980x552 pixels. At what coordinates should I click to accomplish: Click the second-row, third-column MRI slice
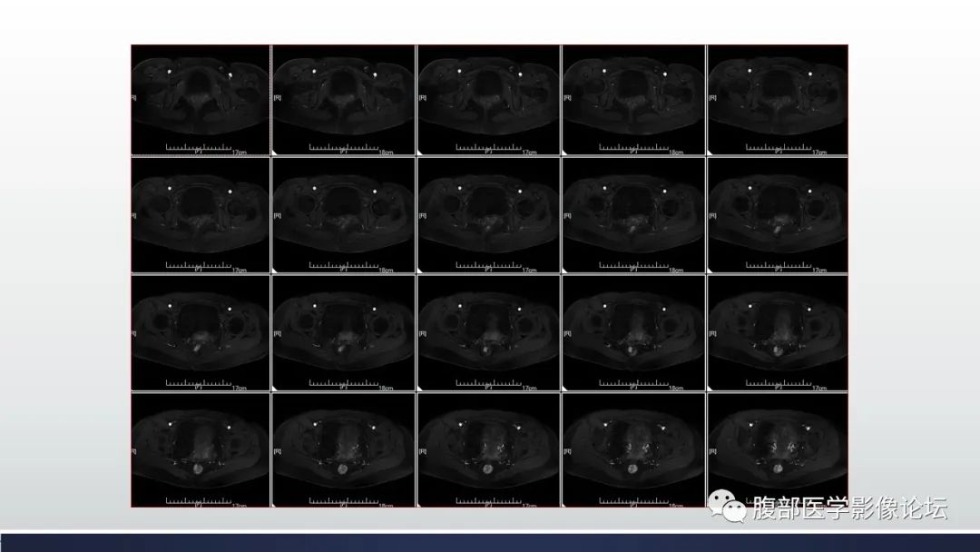click(x=488, y=214)
